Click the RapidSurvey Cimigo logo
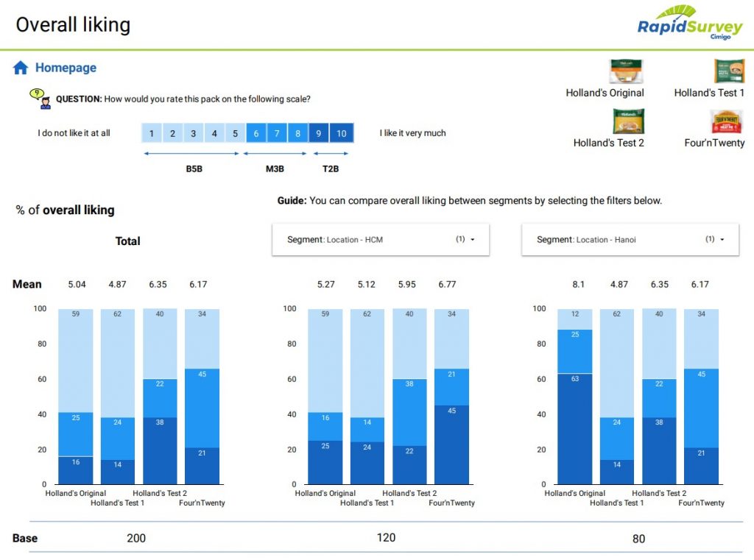Screen dimensions: 754x560 (690, 23)
